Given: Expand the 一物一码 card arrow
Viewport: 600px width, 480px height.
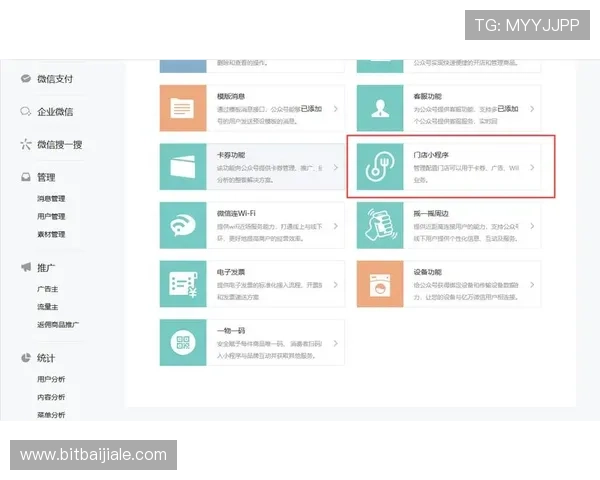Looking at the screenshot, I should coord(336,343).
